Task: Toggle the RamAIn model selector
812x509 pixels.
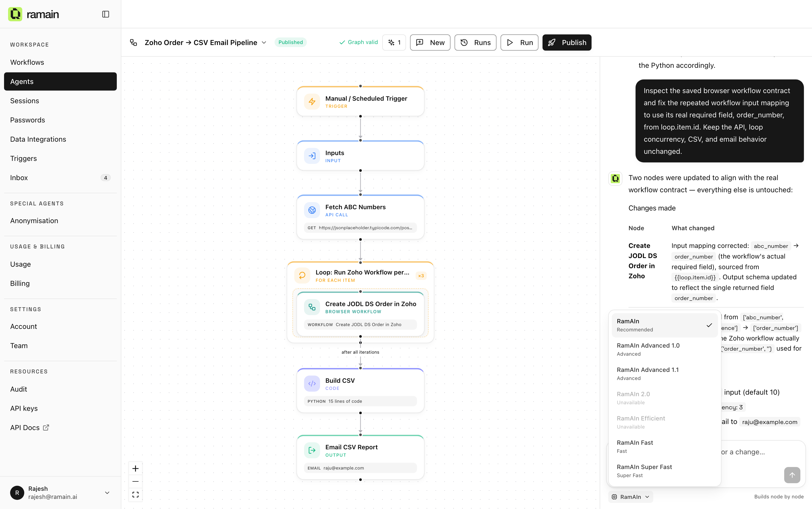Action: [x=631, y=497]
